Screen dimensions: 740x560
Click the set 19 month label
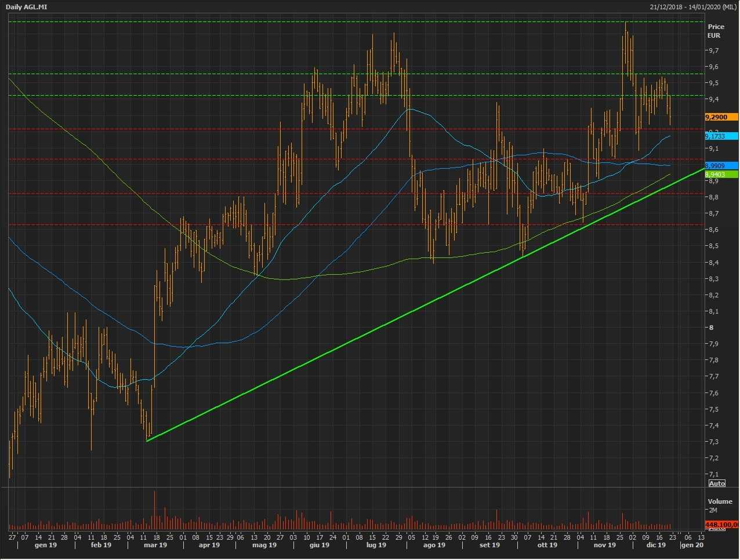pyautogui.click(x=490, y=545)
